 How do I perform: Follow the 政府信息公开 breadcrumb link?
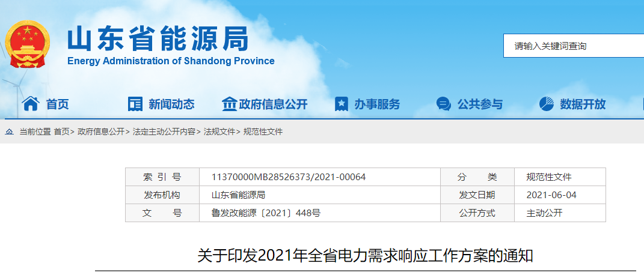coord(101,131)
